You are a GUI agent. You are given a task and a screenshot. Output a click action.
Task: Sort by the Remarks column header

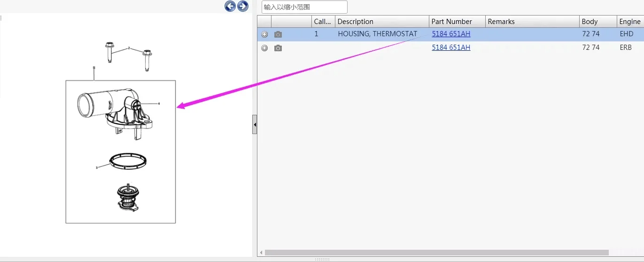click(532, 22)
